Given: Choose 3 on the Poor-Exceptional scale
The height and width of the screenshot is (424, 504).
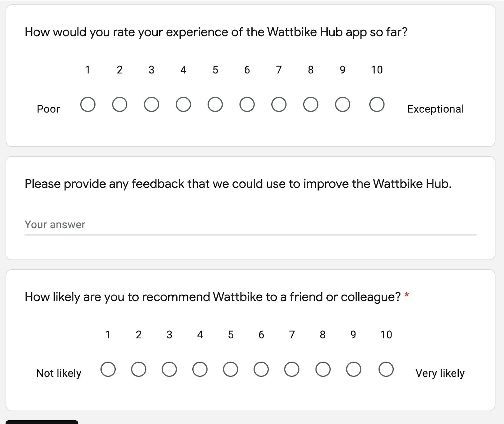Looking at the screenshot, I should click(151, 105).
